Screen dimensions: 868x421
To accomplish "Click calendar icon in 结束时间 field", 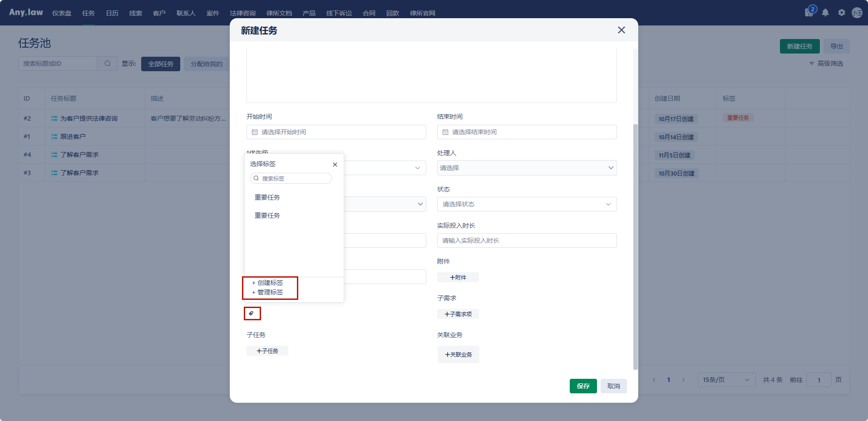I will coord(445,132).
